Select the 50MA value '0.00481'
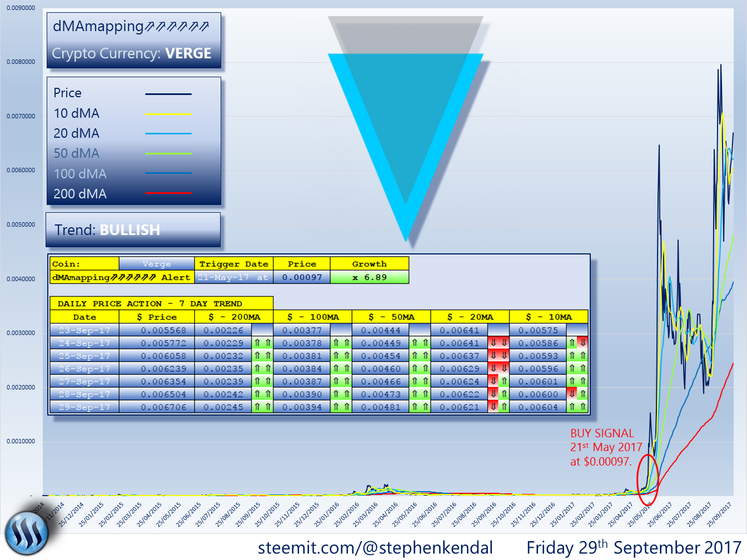 coord(381,407)
